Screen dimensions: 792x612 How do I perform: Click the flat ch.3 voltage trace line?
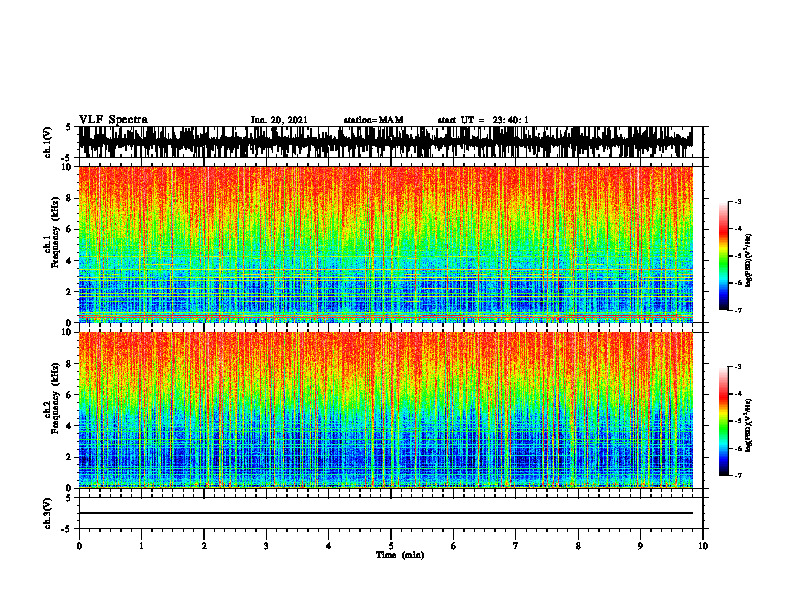[x=385, y=513]
